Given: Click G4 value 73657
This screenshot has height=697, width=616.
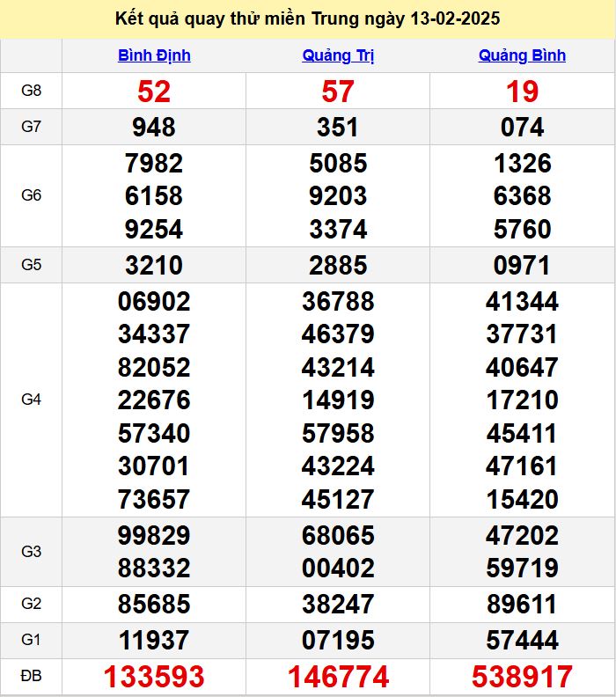Looking at the screenshot, I should [x=154, y=499].
